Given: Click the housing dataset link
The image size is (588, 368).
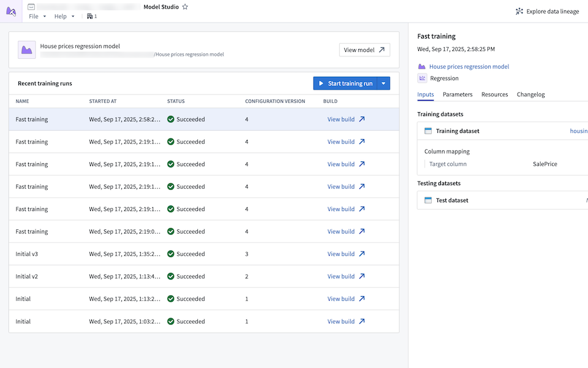Looking at the screenshot, I should click(x=579, y=131).
